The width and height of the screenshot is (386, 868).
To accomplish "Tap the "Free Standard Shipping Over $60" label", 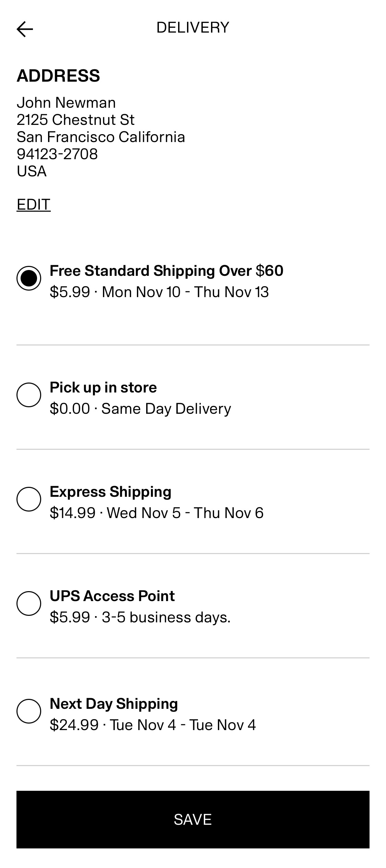I will [166, 271].
